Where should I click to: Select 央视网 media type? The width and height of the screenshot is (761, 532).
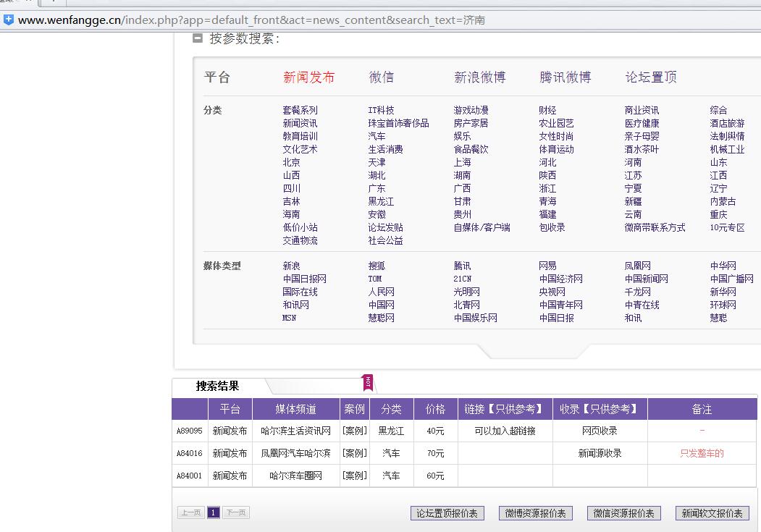(552, 292)
